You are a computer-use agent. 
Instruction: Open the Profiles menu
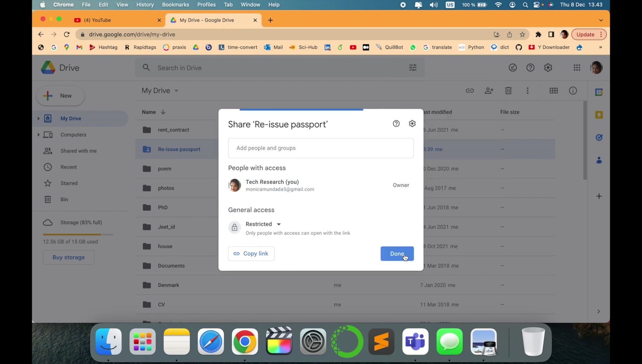(206, 5)
